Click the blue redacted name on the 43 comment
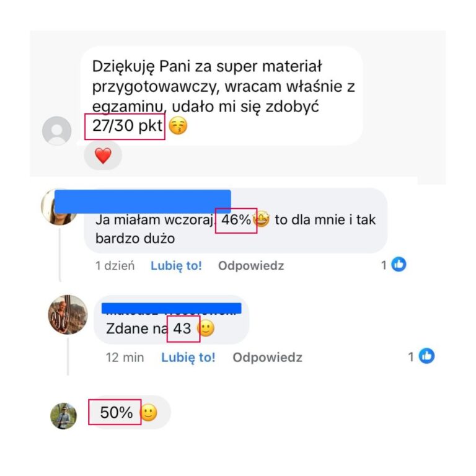Screen dimensions: 476x476 tap(172, 308)
